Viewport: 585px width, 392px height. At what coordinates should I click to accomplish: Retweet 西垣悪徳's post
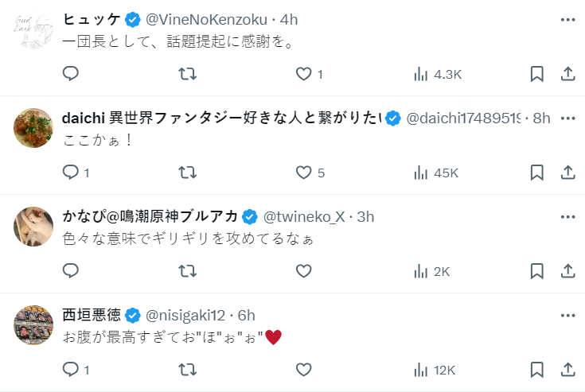point(187,370)
